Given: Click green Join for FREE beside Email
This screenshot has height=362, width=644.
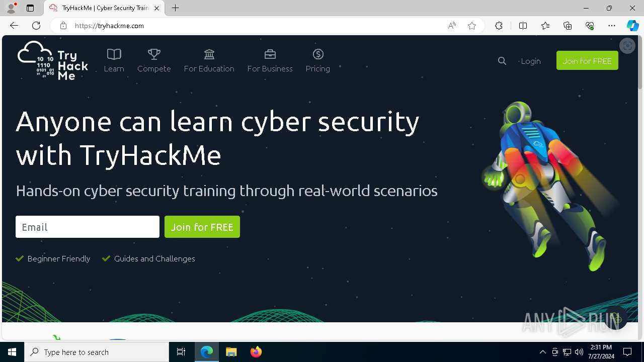Looking at the screenshot, I should (202, 227).
